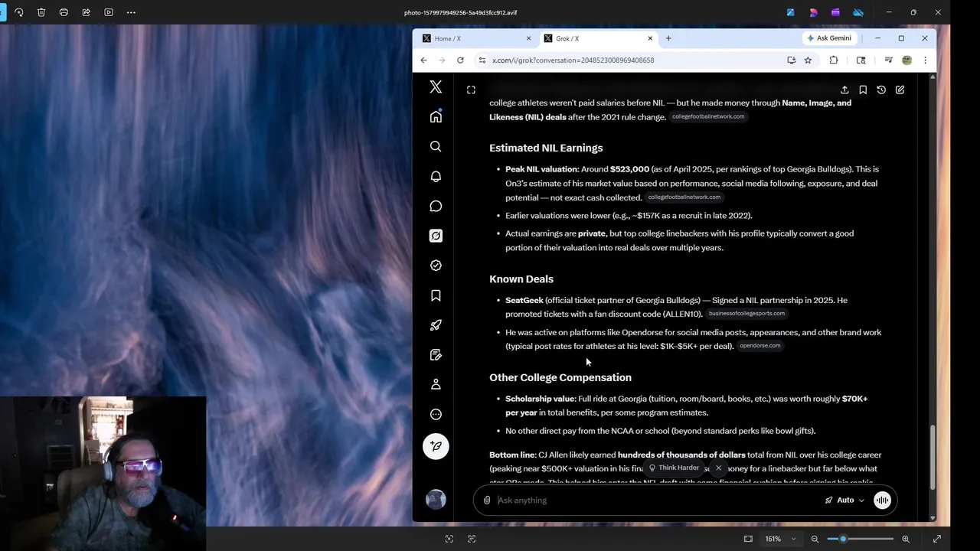Click the Ask Gemini button

[829, 38]
